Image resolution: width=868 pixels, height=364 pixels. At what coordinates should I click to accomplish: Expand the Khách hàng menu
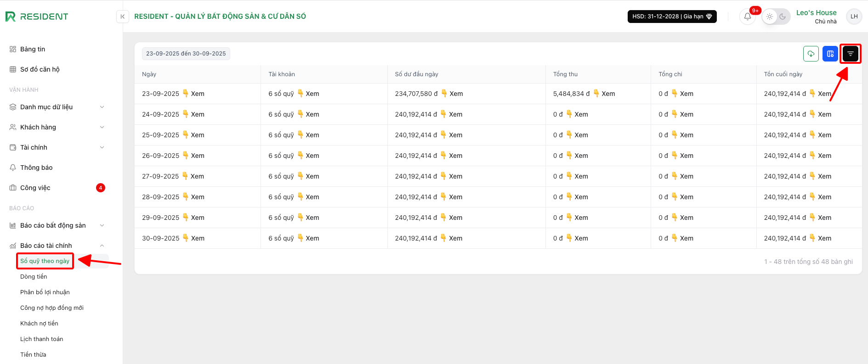(x=57, y=127)
